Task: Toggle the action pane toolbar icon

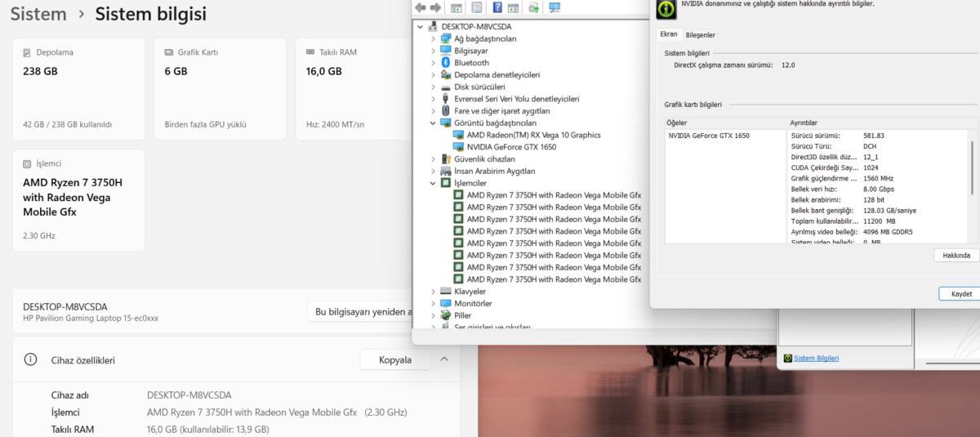Action: tap(514, 7)
